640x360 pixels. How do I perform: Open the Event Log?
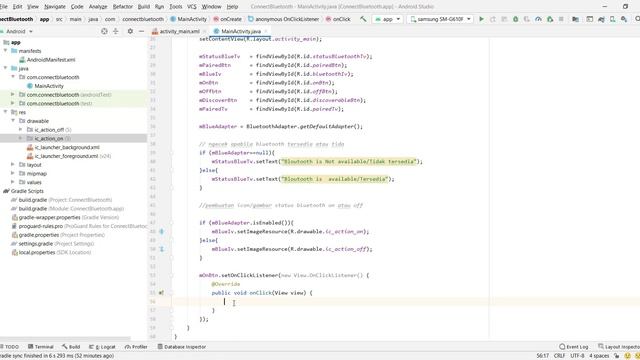[574, 347]
